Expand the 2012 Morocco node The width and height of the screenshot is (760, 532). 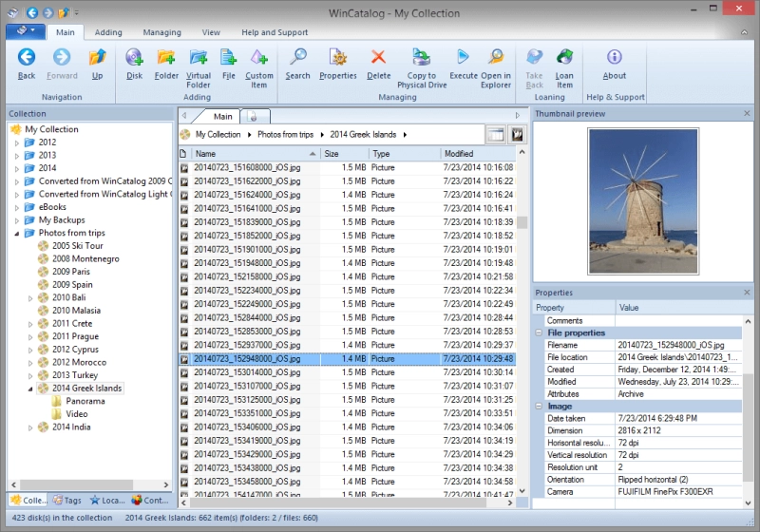[x=30, y=363]
